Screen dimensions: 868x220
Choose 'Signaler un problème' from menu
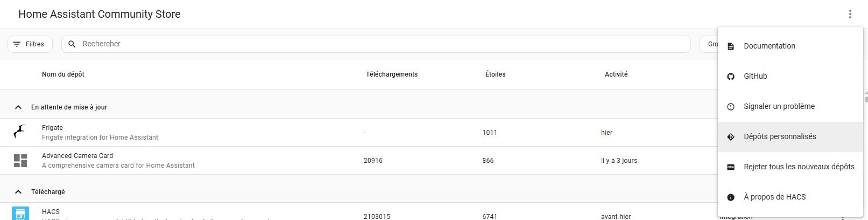(779, 107)
